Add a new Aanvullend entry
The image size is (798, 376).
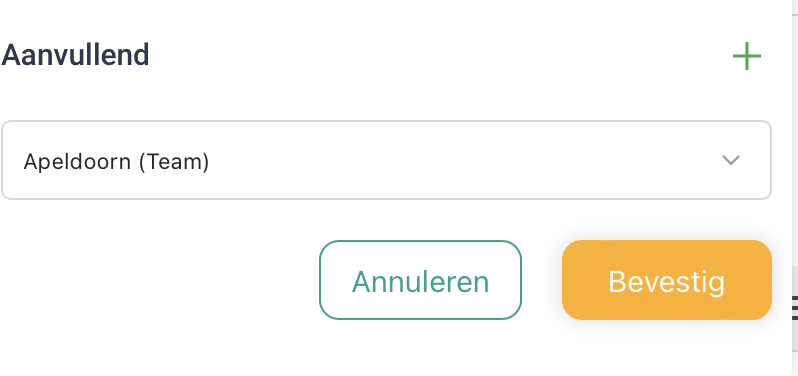point(747,56)
